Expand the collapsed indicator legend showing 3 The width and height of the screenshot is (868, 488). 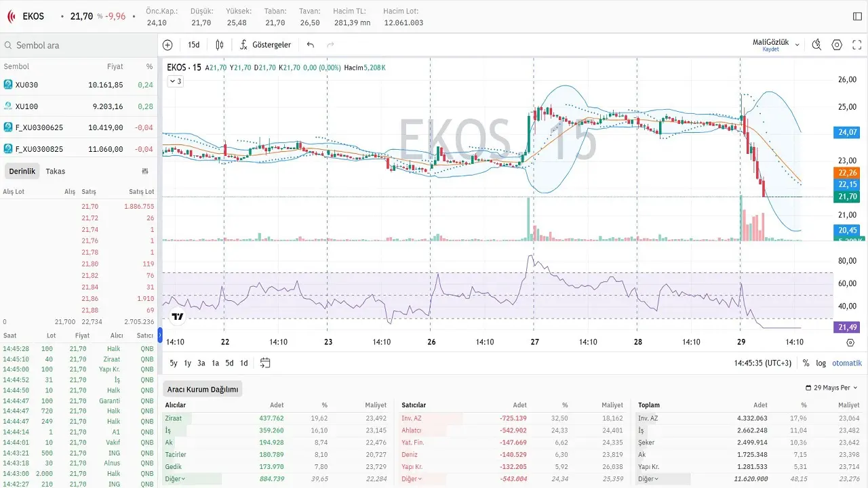click(175, 81)
